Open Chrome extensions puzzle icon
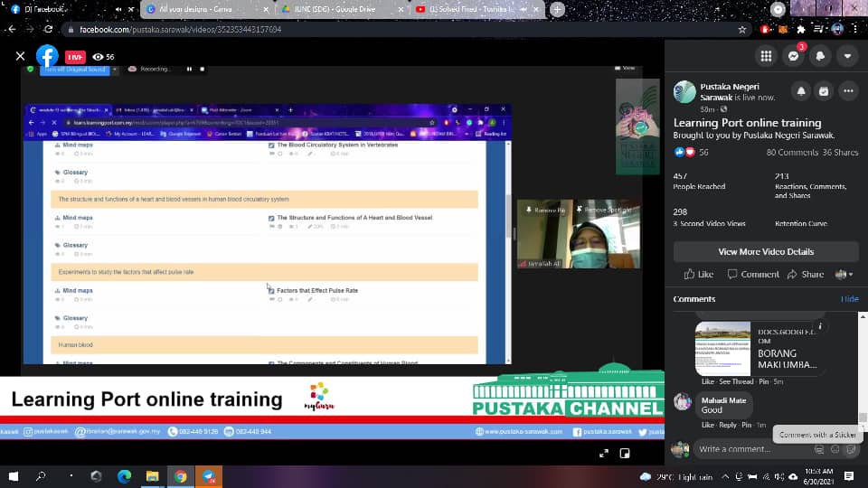This screenshot has height=488, width=868. point(801,29)
